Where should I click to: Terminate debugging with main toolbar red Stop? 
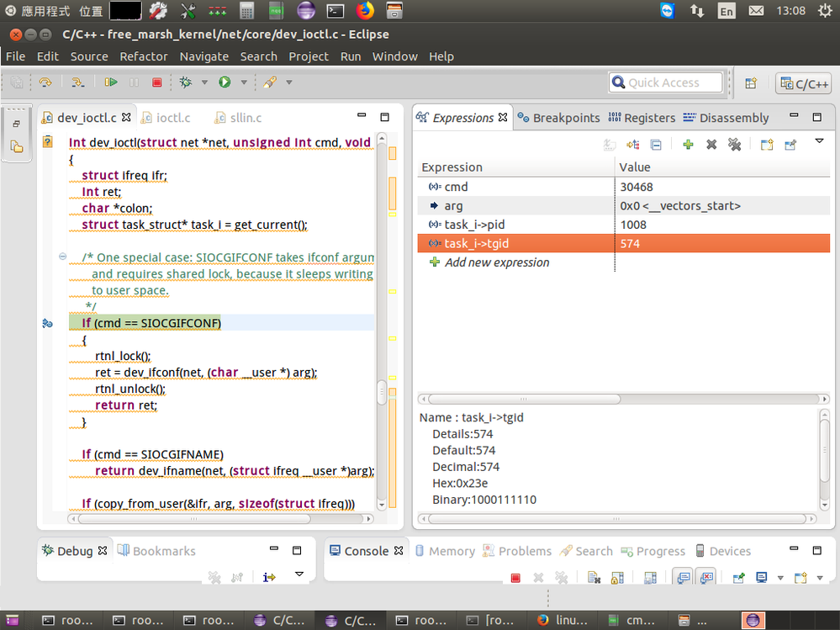coord(156,82)
